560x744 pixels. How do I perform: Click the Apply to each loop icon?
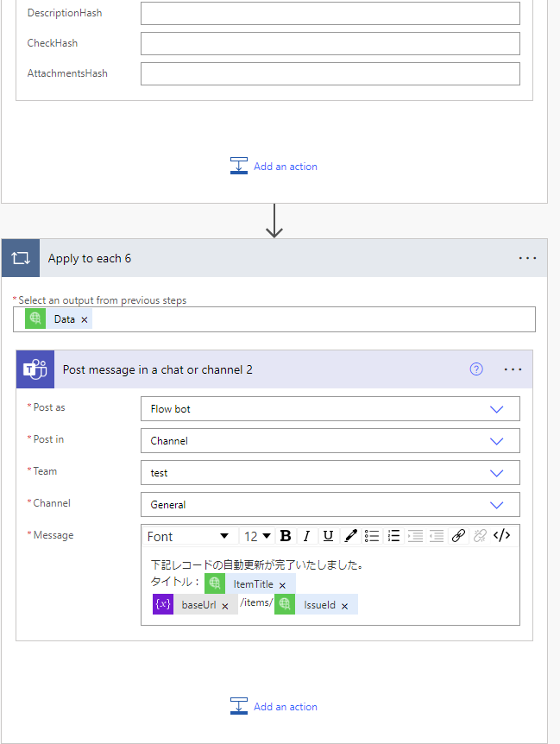coord(21,258)
